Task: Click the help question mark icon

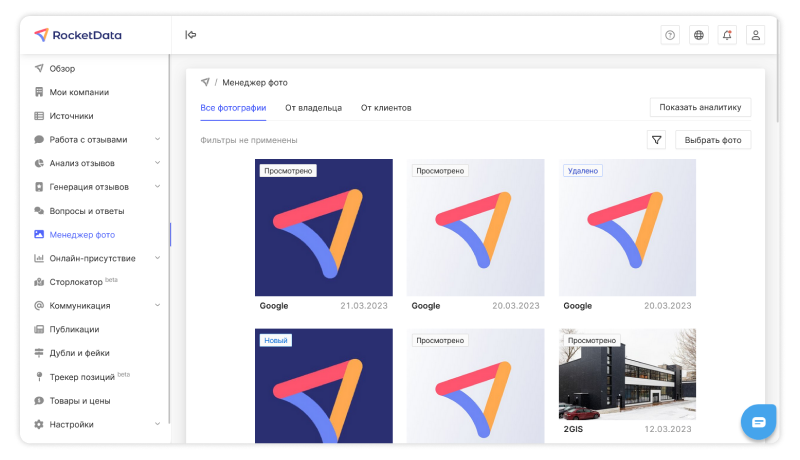Action: 670,35
